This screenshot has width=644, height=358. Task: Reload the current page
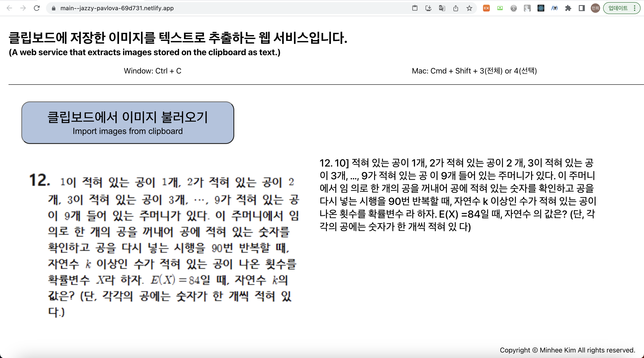pyautogui.click(x=37, y=8)
